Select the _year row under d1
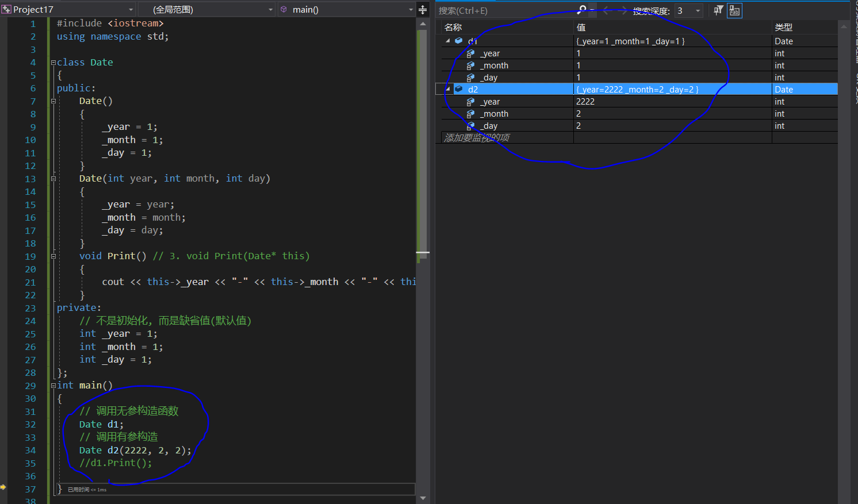Image resolution: width=858 pixels, height=504 pixels. coord(639,53)
